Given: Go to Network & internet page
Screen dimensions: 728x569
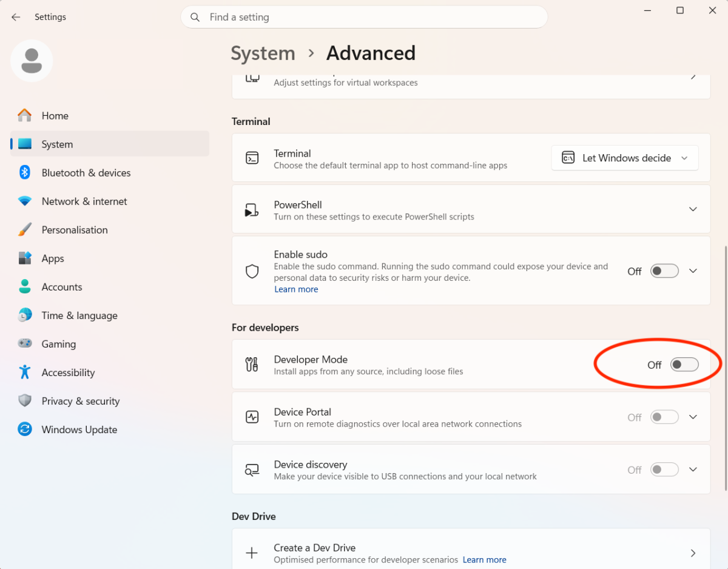Looking at the screenshot, I should [x=110, y=201].
